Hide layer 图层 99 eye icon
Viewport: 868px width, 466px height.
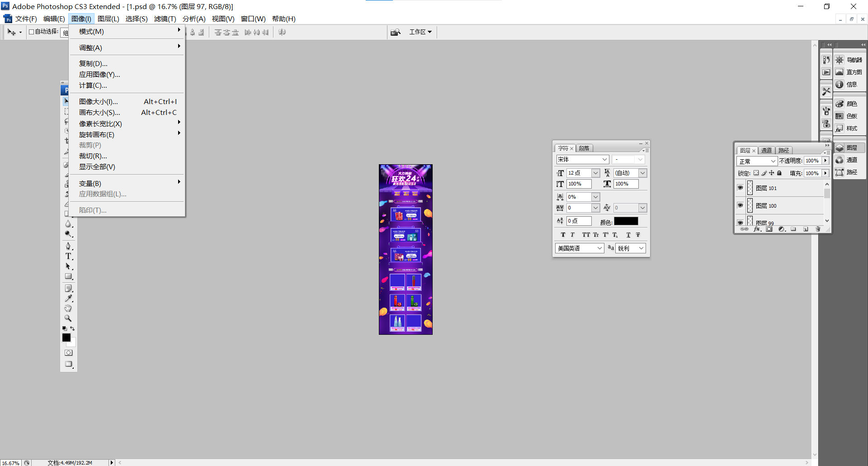point(740,223)
